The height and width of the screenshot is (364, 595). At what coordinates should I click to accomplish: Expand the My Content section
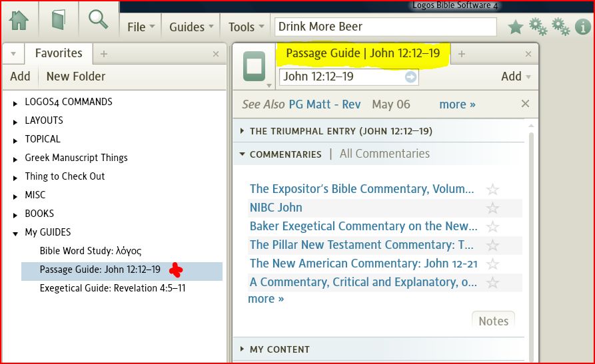pos(242,349)
